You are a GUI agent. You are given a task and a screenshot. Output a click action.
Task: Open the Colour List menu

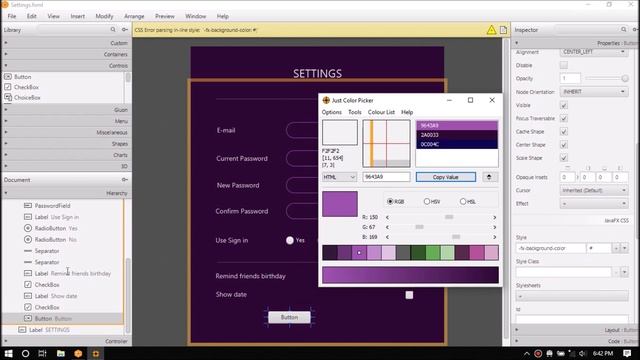pyautogui.click(x=381, y=112)
